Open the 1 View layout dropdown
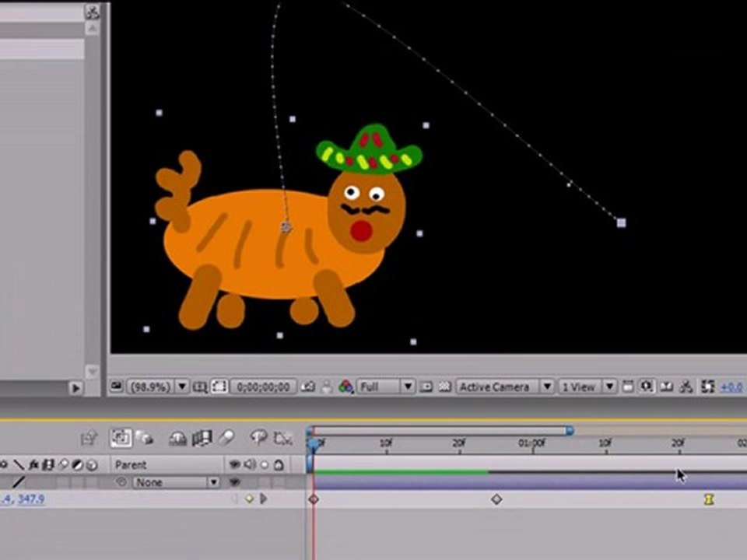 pos(587,387)
